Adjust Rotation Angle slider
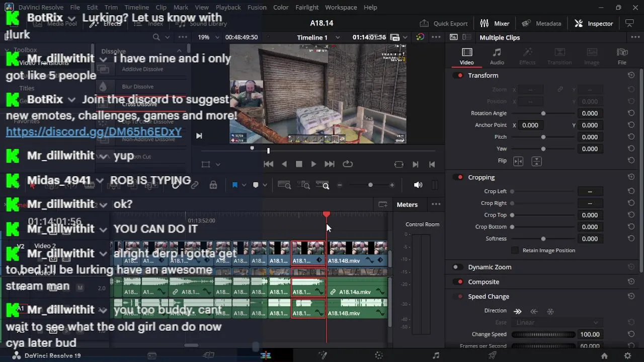This screenshot has width=644, height=362. 543,114
